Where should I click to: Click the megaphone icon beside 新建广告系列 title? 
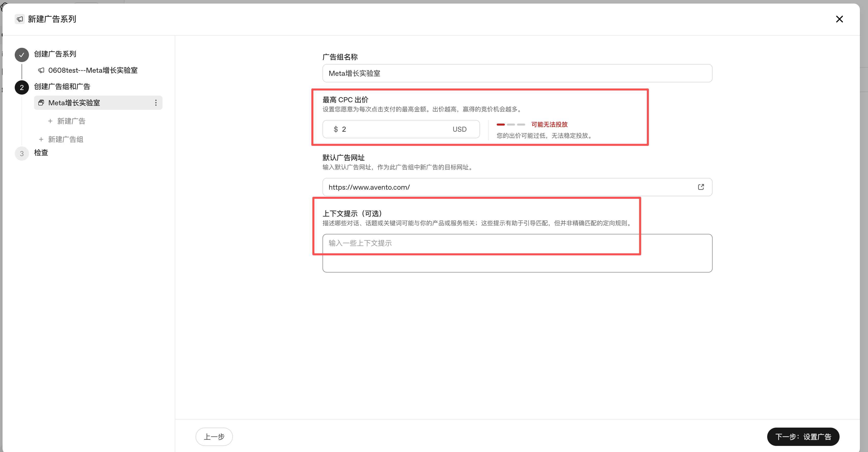coord(20,19)
